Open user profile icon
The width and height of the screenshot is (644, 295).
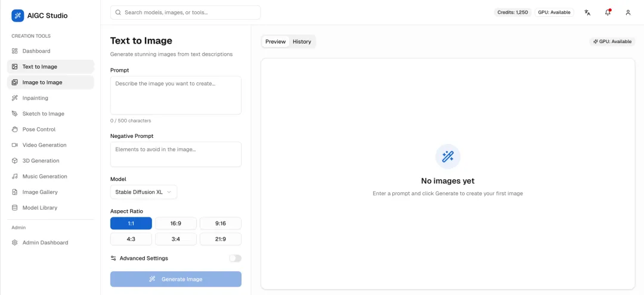coord(628,13)
